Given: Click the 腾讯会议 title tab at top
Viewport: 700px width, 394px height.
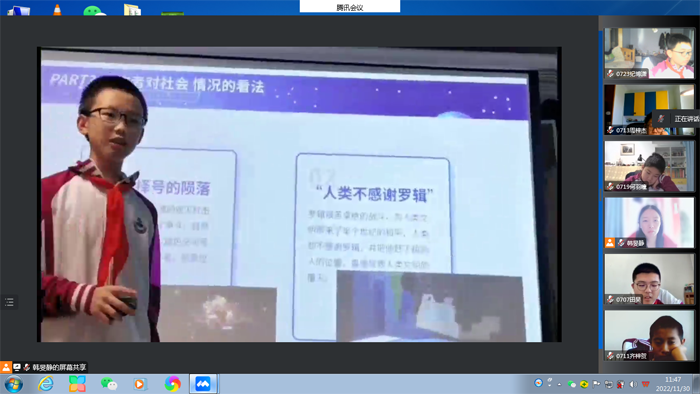Looking at the screenshot, I should coord(350,7).
